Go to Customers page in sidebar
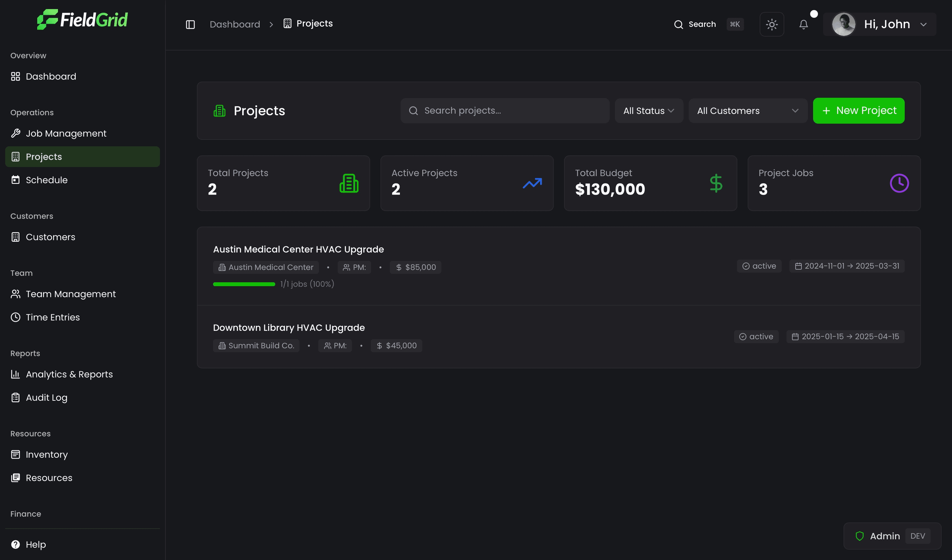This screenshot has width=952, height=560. 82,237
